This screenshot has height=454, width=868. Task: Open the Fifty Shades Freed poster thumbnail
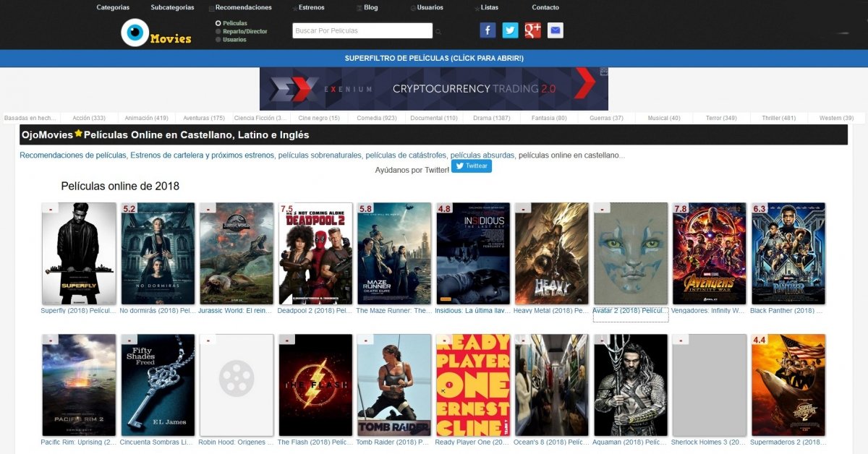(x=158, y=385)
